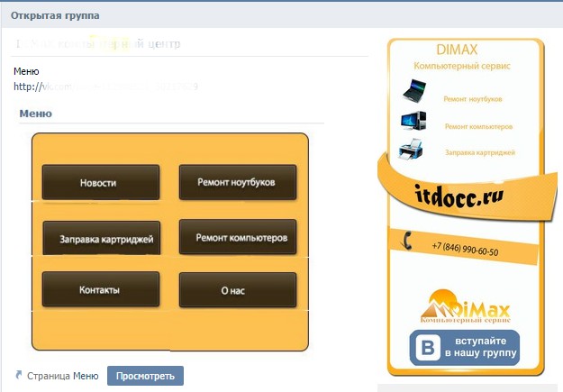Open the Страница Меню link
Screen dimensions: 563x392
(62, 376)
